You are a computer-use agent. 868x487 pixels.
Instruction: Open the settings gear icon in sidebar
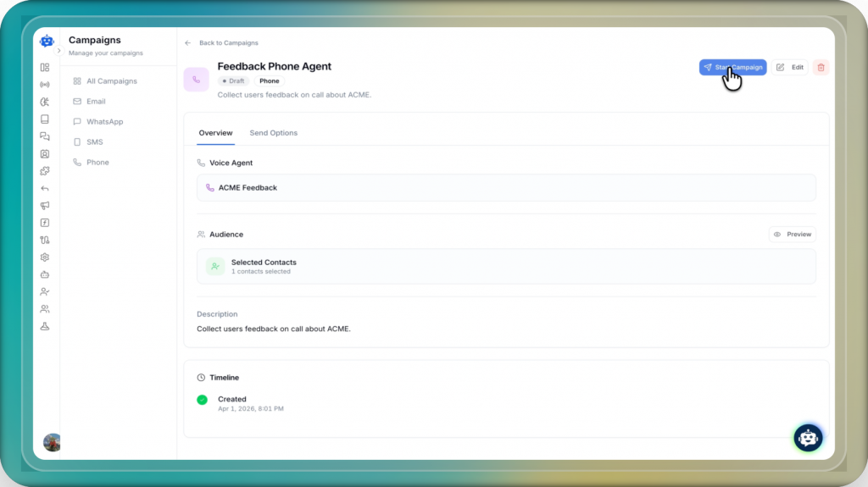point(45,257)
